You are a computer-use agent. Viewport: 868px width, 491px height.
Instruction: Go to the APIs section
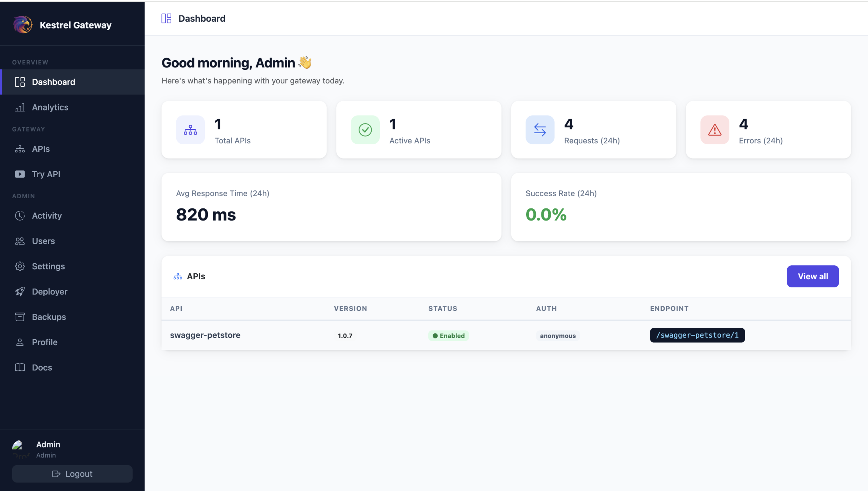[x=73, y=149]
